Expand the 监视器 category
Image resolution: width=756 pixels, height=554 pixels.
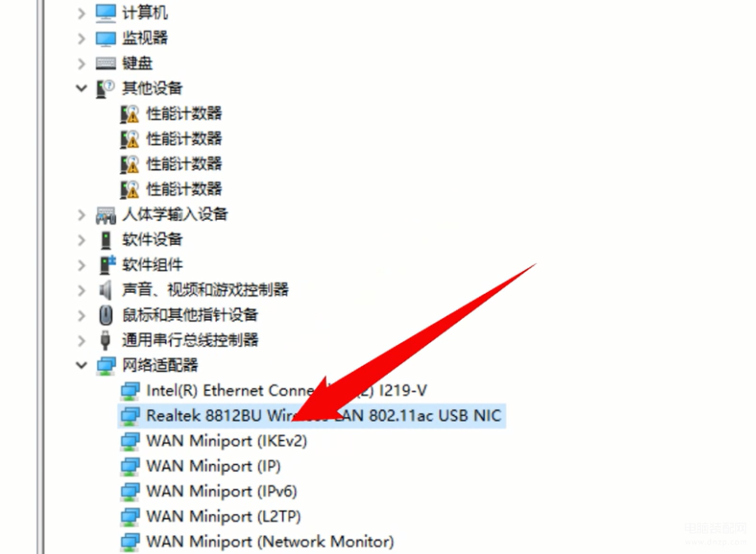click(82, 38)
